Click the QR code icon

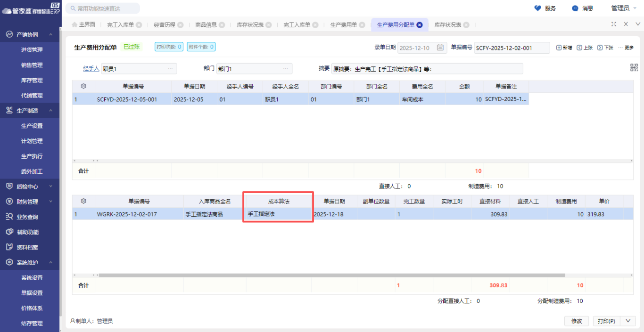[634, 67]
